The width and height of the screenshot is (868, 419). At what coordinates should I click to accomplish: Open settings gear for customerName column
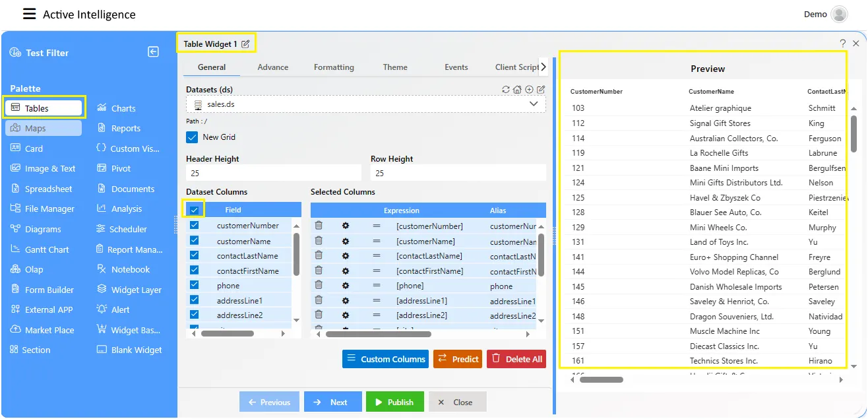(346, 242)
